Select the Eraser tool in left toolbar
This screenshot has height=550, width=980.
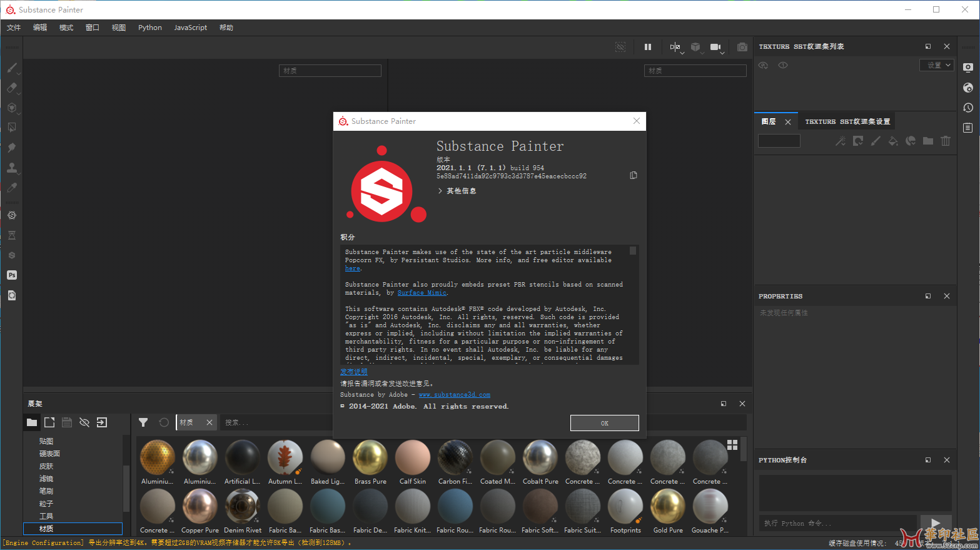12,88
